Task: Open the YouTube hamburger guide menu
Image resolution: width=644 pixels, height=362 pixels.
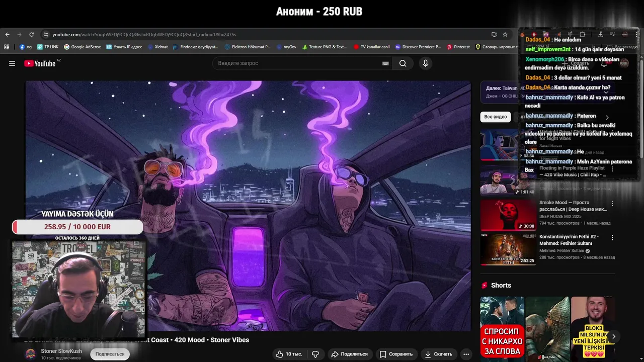Action: pos(12,63)
